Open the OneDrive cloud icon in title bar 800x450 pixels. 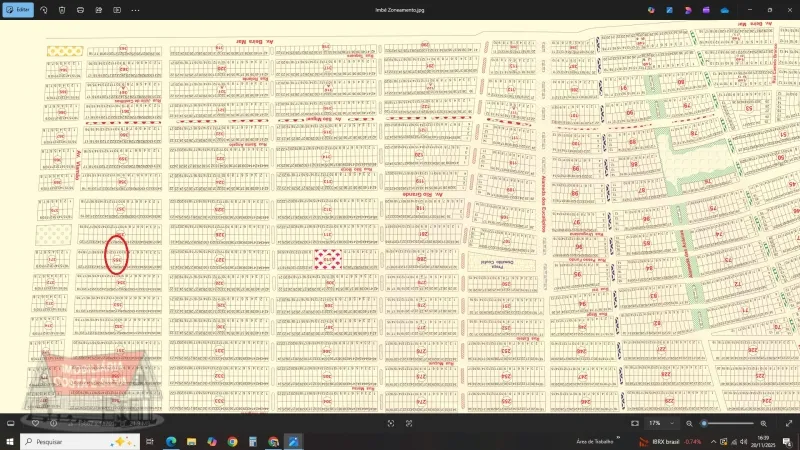[723, 9]
